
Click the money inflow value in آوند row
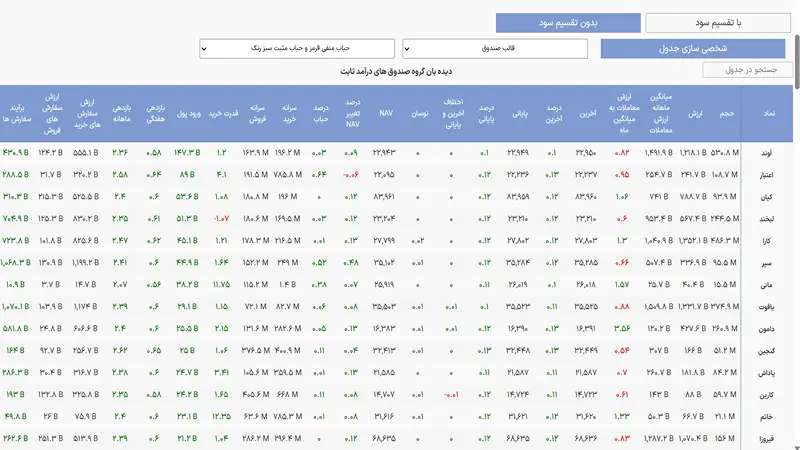(x=187, y=153)
